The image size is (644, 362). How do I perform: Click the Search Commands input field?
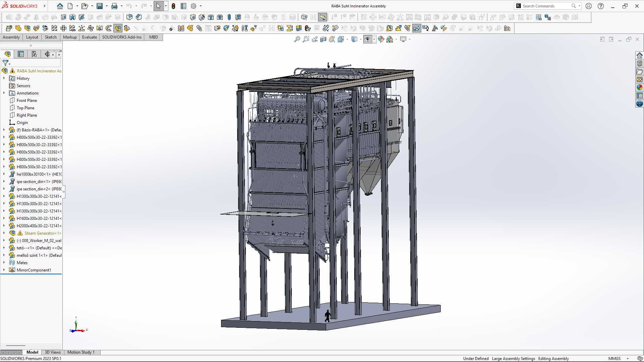(546, 6)
